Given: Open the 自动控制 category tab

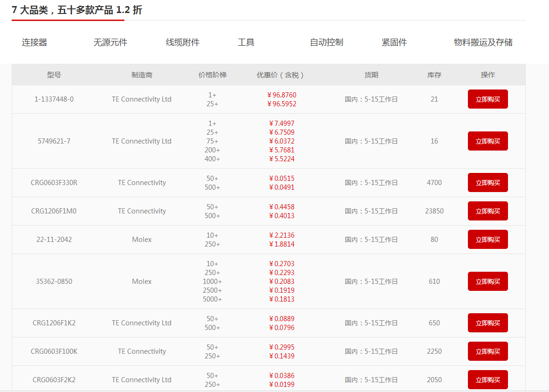Looking at the screenshot, I should point(326,42).
